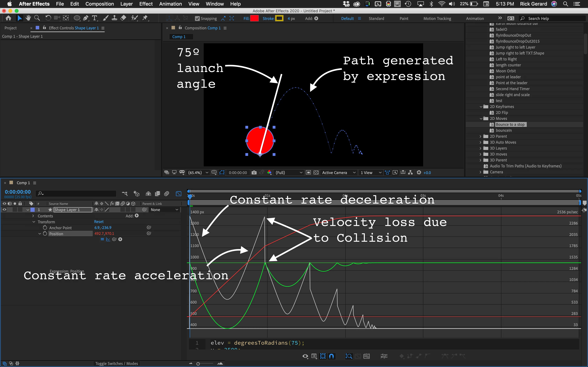Viewport: 588px width, 367px height.
Task: Choose the Clone Stamp tool
Action: [114, 18]
